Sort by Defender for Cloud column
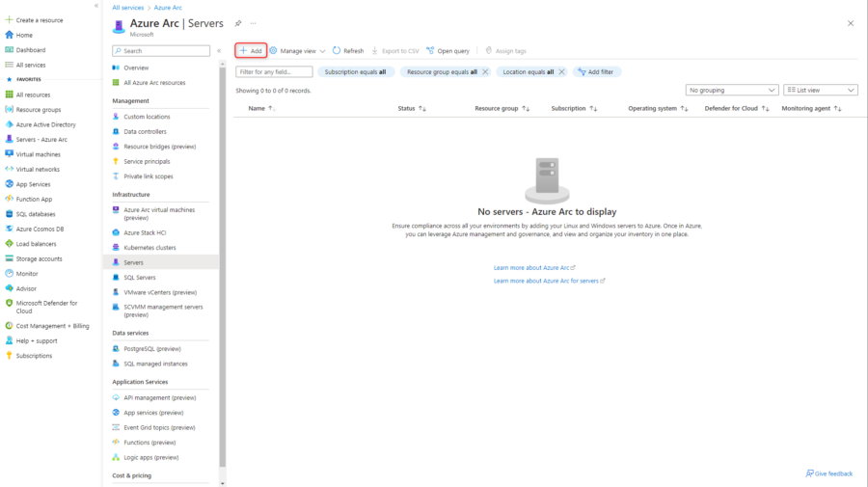 click(737, 108)
